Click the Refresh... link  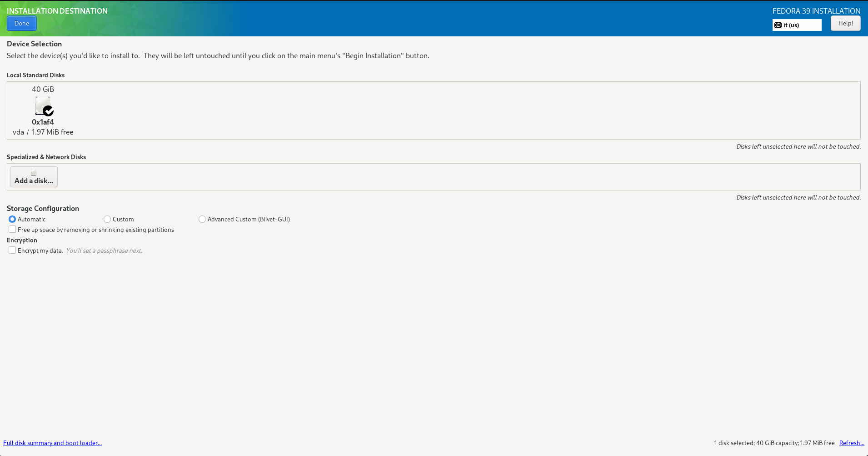[x=851, y=443]
